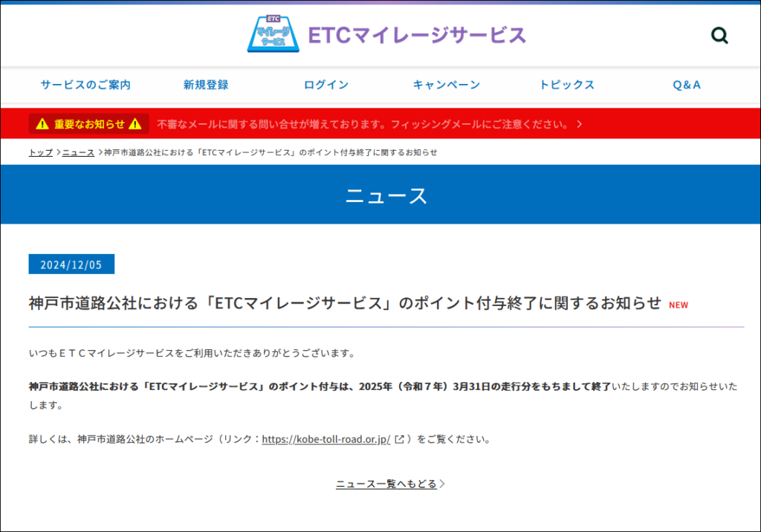Open the サービスのご案内 menu
This screenshot has width=761, height=532.
pos(85,85)
